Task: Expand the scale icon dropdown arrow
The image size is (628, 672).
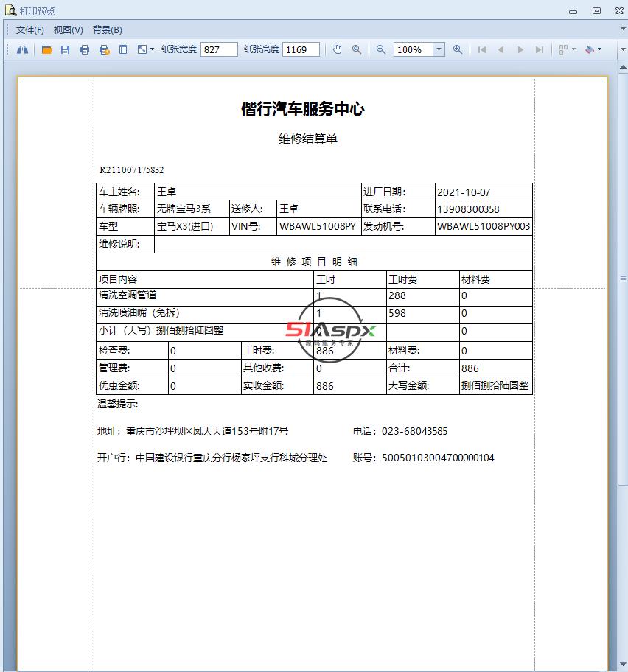Action: tap(152, 49)
